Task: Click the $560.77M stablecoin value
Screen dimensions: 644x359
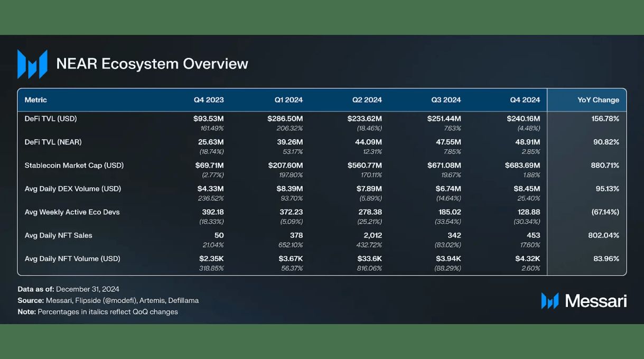Action: coord(365,165)
